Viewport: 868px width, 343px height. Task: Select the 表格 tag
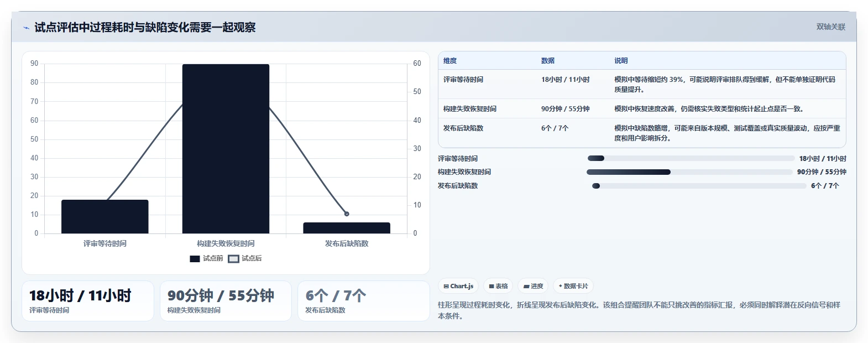click(x=498, y=286)
